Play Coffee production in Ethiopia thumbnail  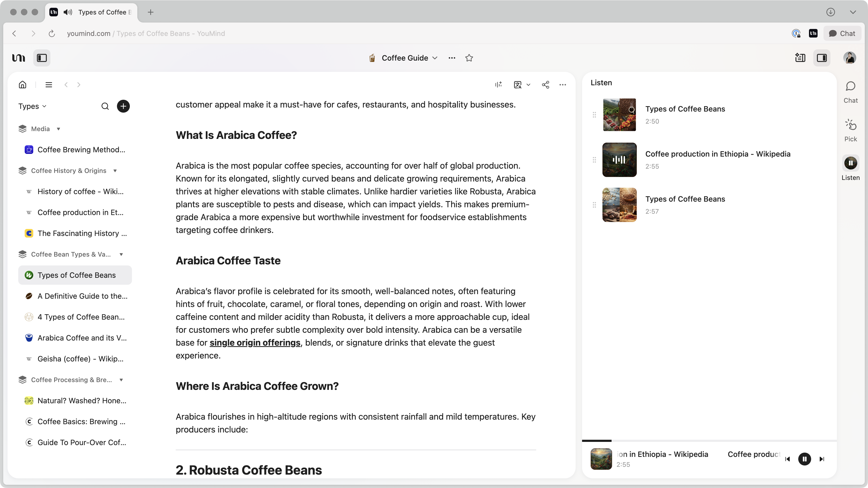click(x=619, y=160)
